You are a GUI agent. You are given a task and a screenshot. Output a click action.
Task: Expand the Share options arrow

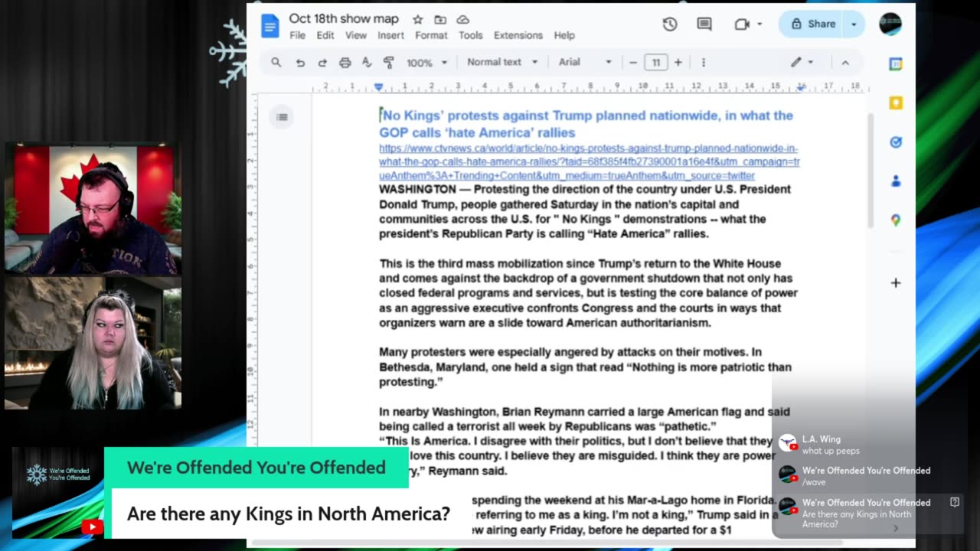point(854,24)
